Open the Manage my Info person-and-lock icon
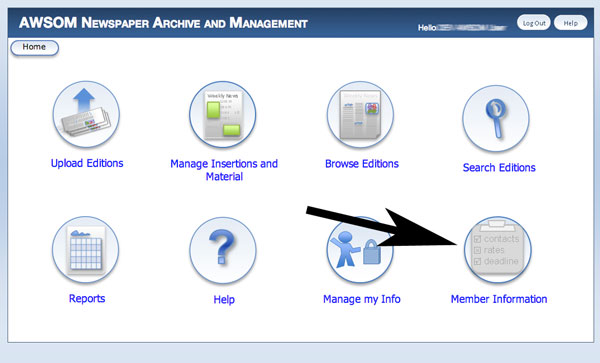Screen dimensions: 600x363 point(360,250)
